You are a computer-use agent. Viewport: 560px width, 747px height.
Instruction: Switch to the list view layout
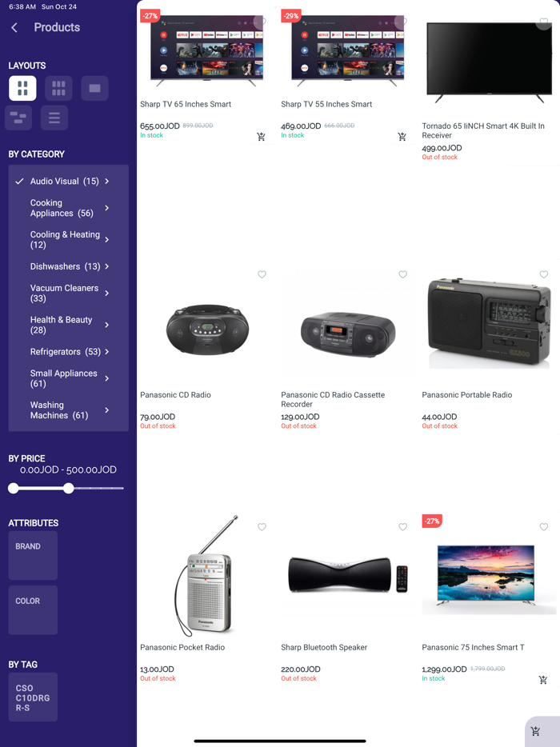(x=54, y=118)
